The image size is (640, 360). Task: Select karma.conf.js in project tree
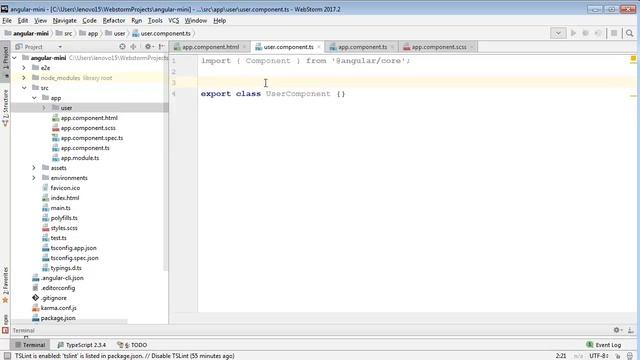58,308
